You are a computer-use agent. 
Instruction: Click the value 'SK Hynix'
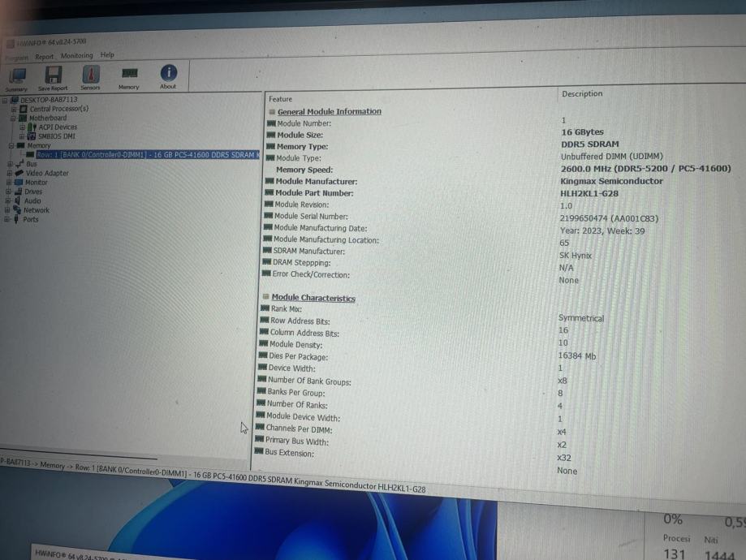(x=576, y=256)
